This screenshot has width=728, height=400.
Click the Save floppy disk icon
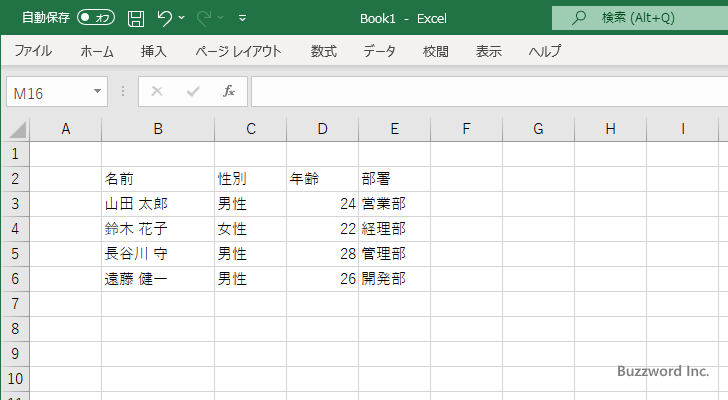pos(136,19)
